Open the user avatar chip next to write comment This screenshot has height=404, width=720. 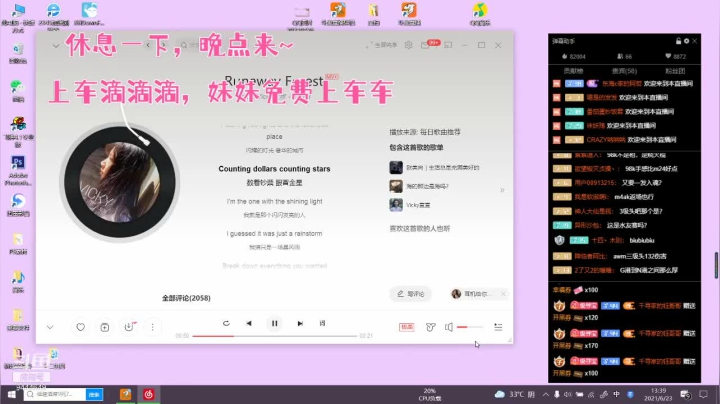[473, 294]
